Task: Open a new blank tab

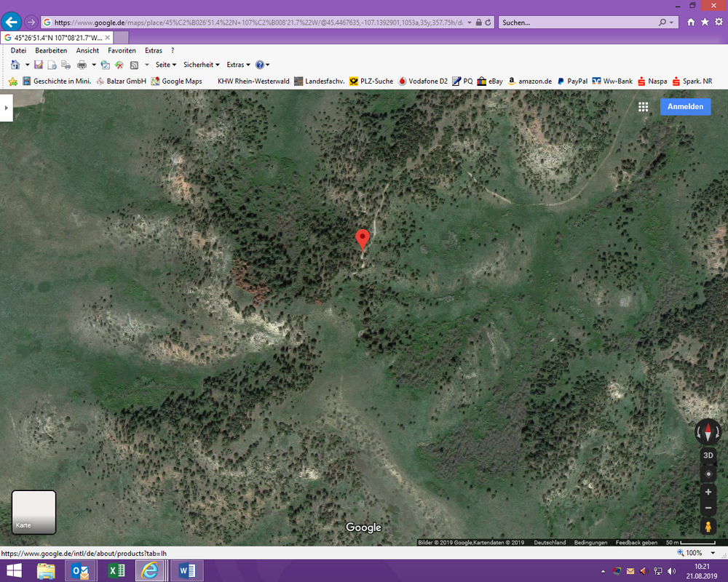Action: (x=121, y=38)
